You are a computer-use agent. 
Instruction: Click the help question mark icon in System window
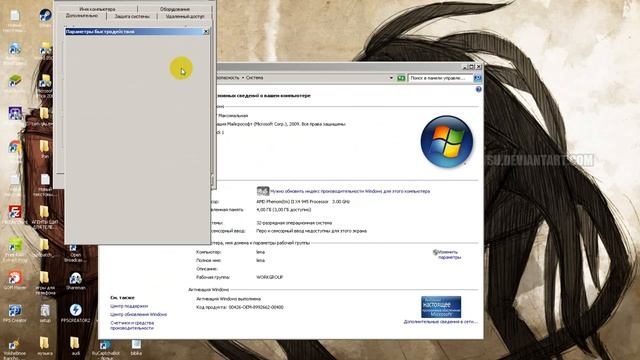coord(478,89)
